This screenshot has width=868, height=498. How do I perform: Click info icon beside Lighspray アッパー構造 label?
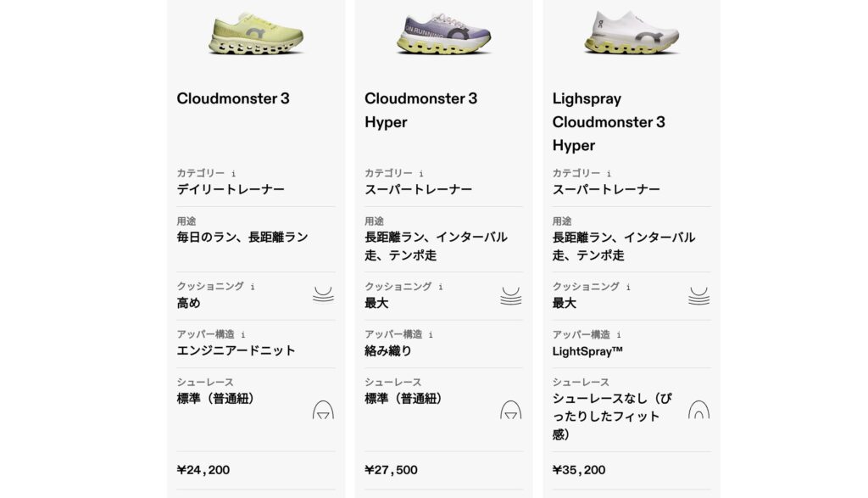619,335
